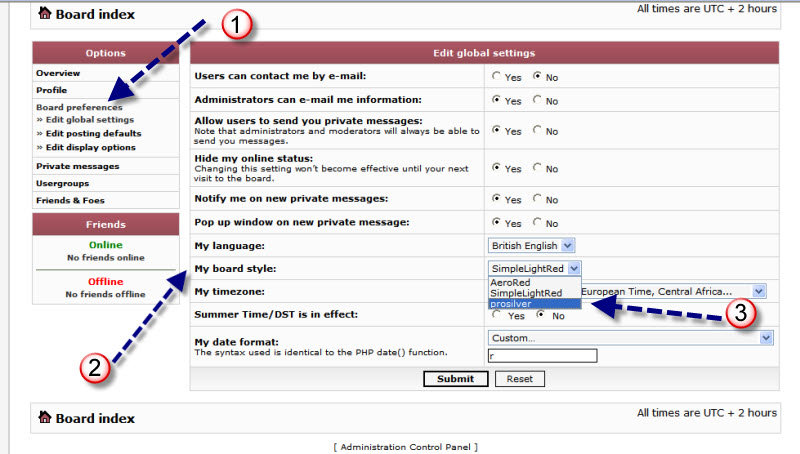The height and width of the screenshot is (454, 800).
Task: Click the date format text input field
Action: [x=541, y=356]
